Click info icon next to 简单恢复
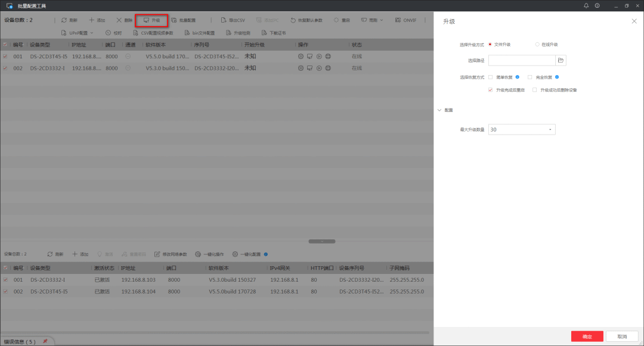The image size is (644, 346). click(518, 77)
